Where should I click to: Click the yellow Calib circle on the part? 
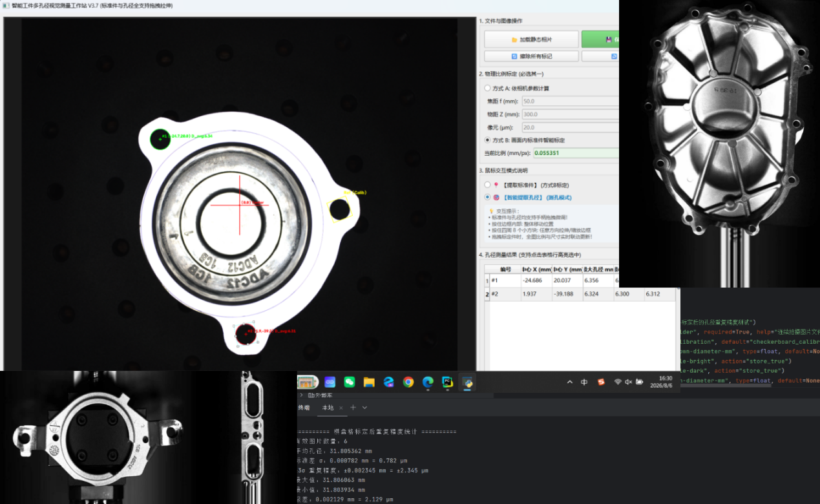pos(339,209)
